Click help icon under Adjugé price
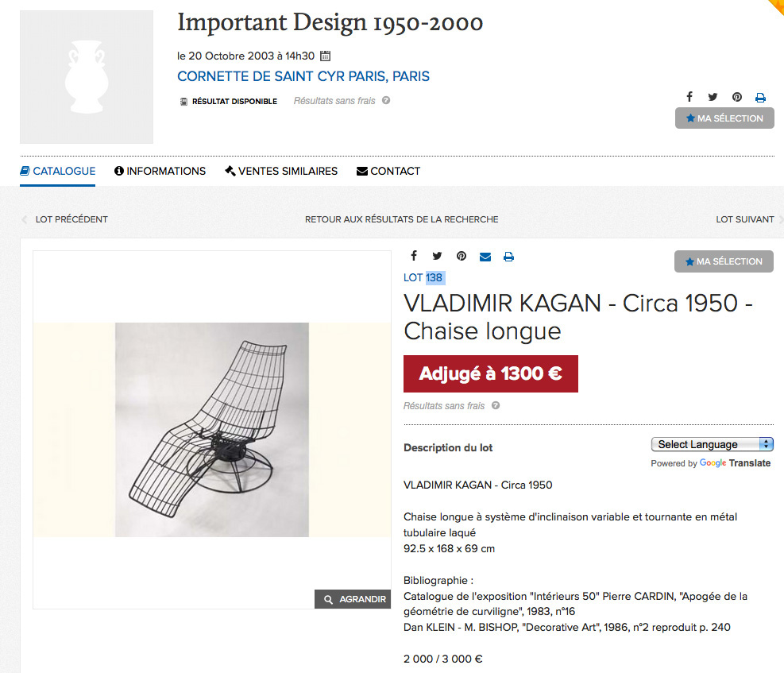784x673 pixels. (496, 405)
